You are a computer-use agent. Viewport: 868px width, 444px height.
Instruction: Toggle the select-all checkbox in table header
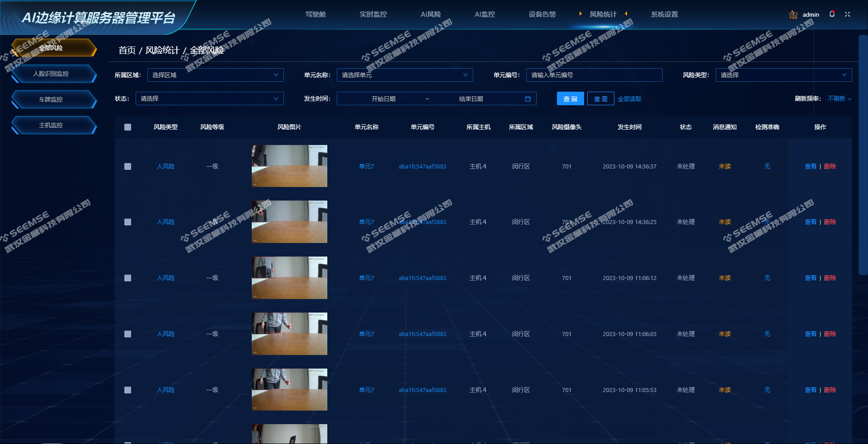click(x=127, y=127)
